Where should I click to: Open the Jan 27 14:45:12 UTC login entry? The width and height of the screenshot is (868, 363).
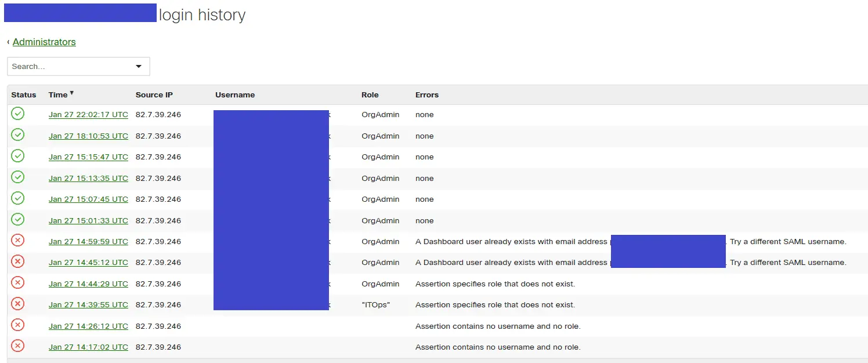tap(88, 262)
